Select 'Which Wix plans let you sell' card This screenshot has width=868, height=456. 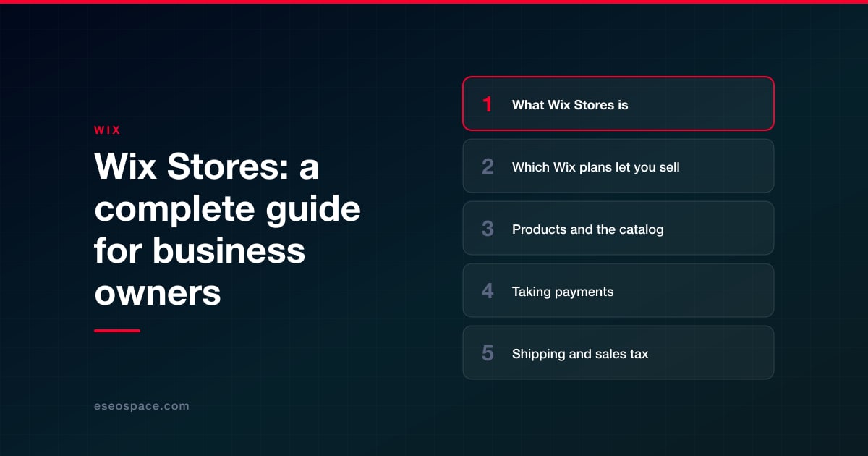(x=618, y=166)
